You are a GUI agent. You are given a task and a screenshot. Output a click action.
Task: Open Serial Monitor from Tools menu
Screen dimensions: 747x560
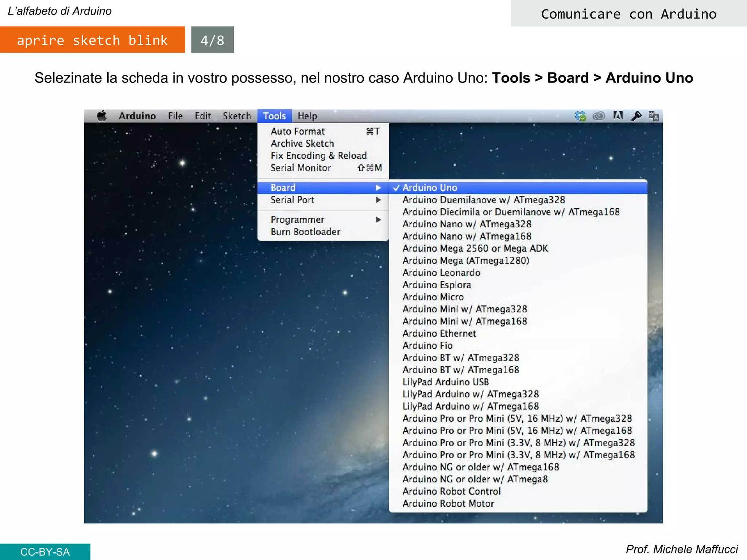click(301, 168)
